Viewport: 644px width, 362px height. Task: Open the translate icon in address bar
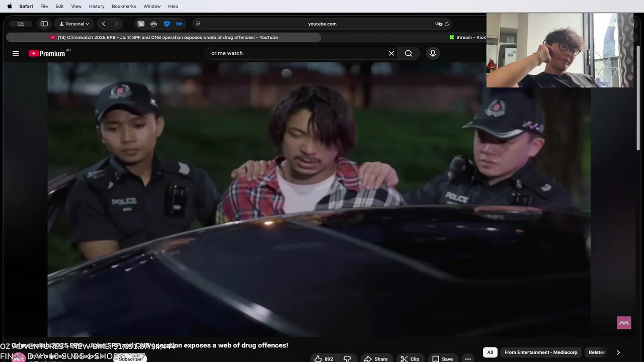(439, 24)
